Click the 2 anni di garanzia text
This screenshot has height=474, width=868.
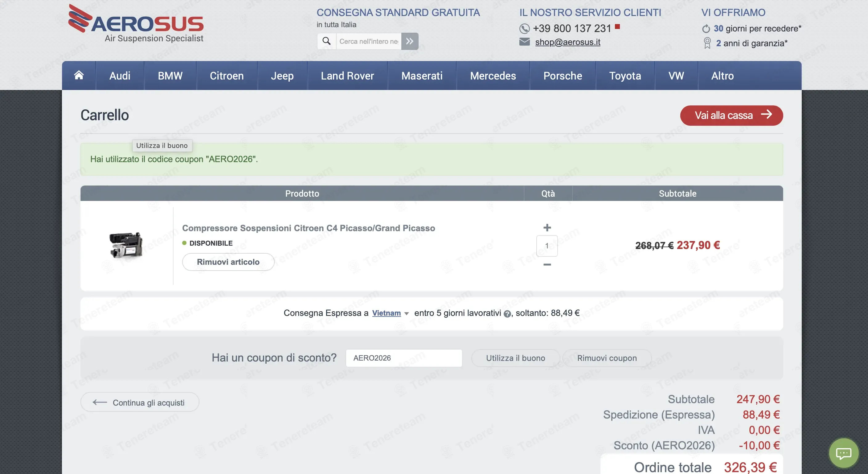point(752,43)
